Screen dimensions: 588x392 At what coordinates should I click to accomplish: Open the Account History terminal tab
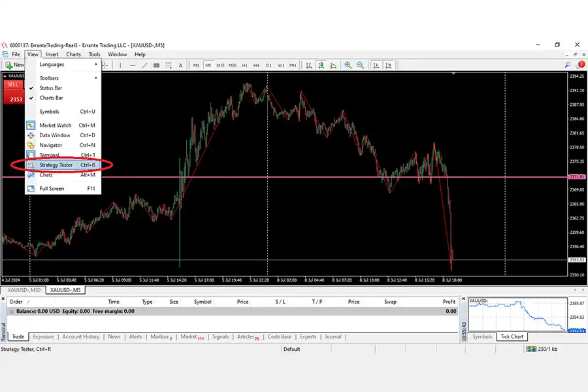(x=80, y=337)
